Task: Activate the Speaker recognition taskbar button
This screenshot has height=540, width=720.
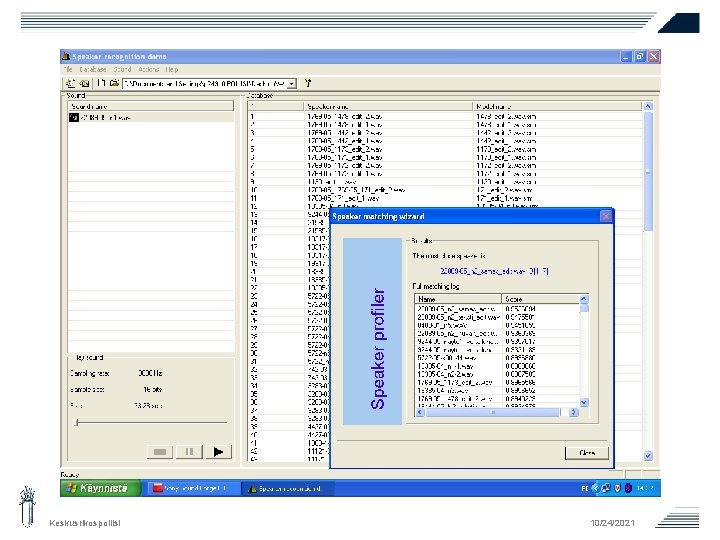Action: coord(288,488)
